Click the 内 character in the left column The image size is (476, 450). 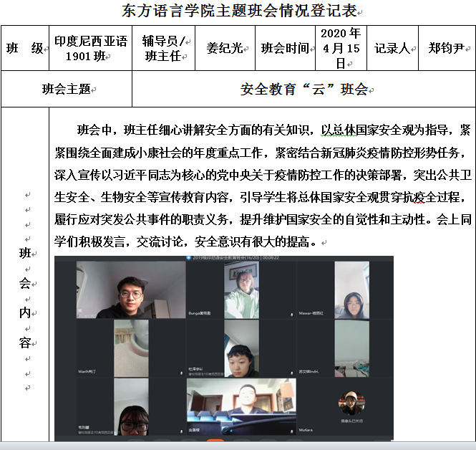tap(25, 313)
